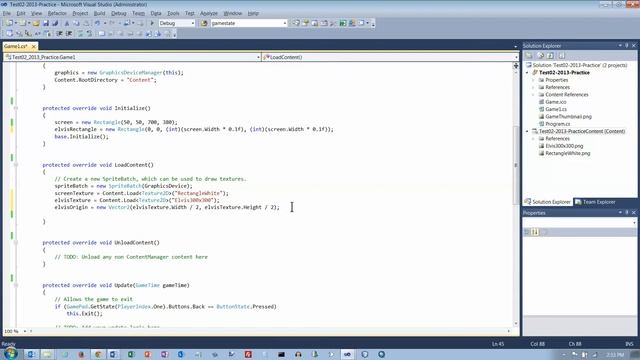Collapse the LoadContent() method outline

(x=16, y=165)
